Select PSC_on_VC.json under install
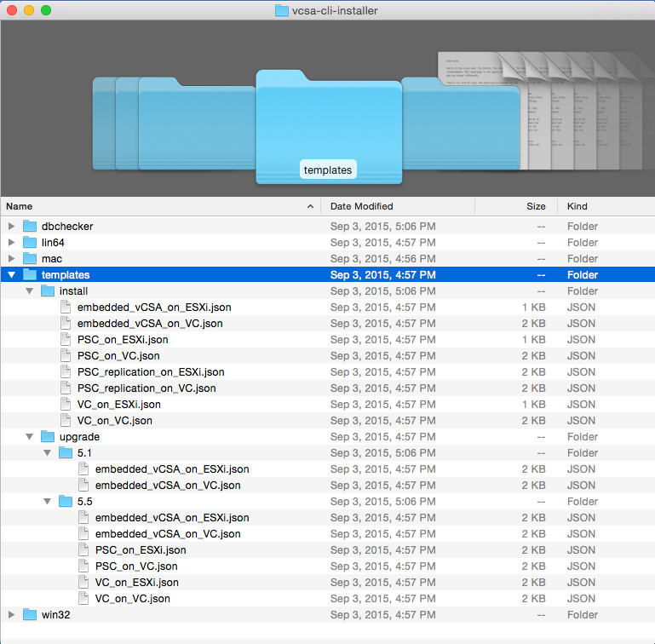 pos(118,356)
